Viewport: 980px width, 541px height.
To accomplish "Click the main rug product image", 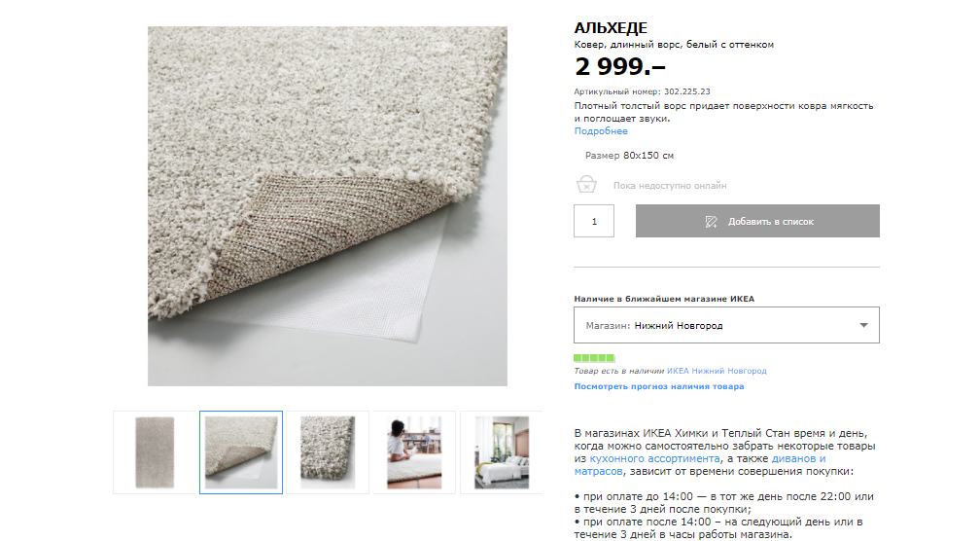I will coord(328,205).
